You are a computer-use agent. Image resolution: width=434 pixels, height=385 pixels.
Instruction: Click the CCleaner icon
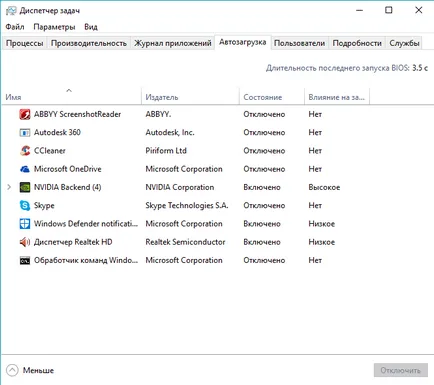pyautogui.click(x=25, y=151)
